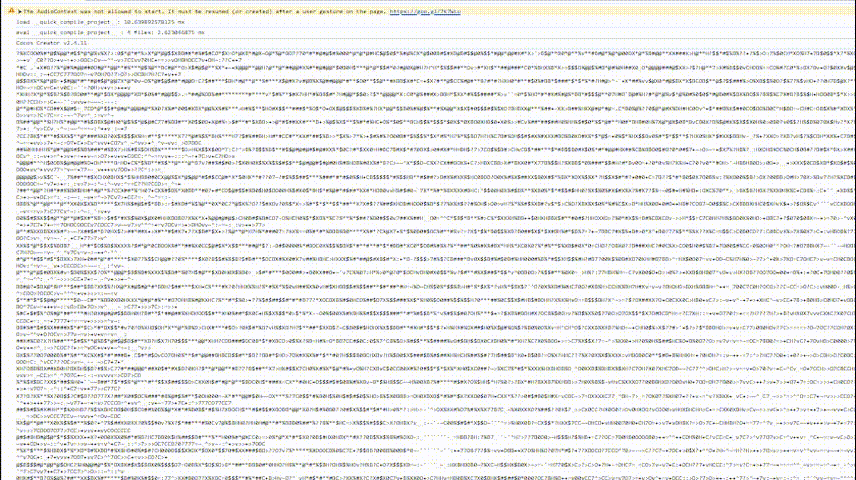The image size is (856, 480).
Task: Click the yellow warning triangle icon
Action: [x=11, y=11]
